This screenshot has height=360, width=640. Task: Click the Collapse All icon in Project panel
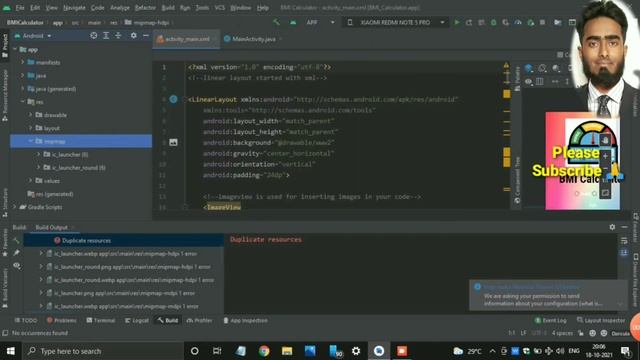(118, 36)
